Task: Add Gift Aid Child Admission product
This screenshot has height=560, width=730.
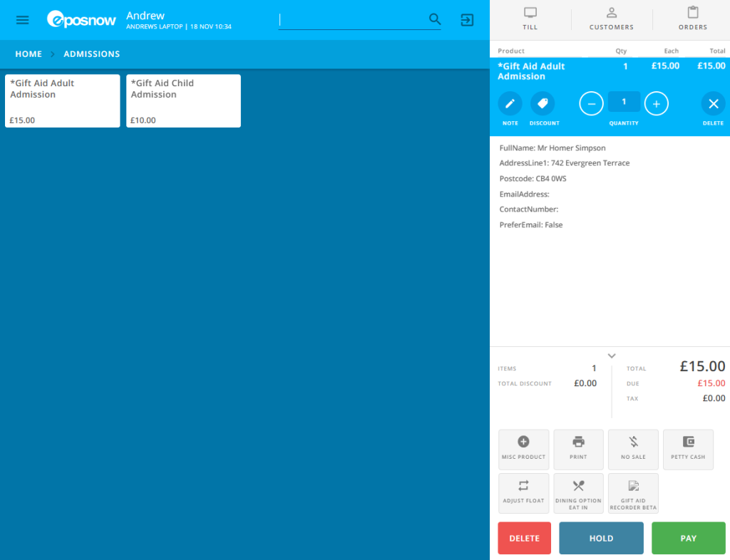Action: [183, 101]
